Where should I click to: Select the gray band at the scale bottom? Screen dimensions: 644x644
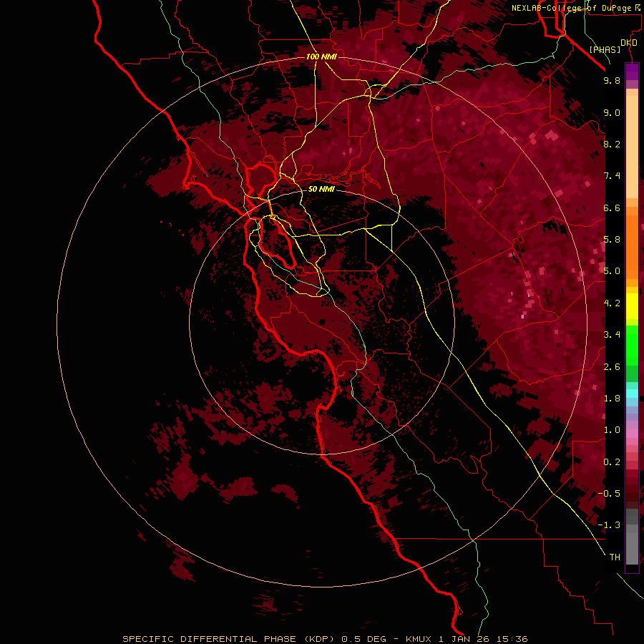pyautogui.click(x=632, y=536)
